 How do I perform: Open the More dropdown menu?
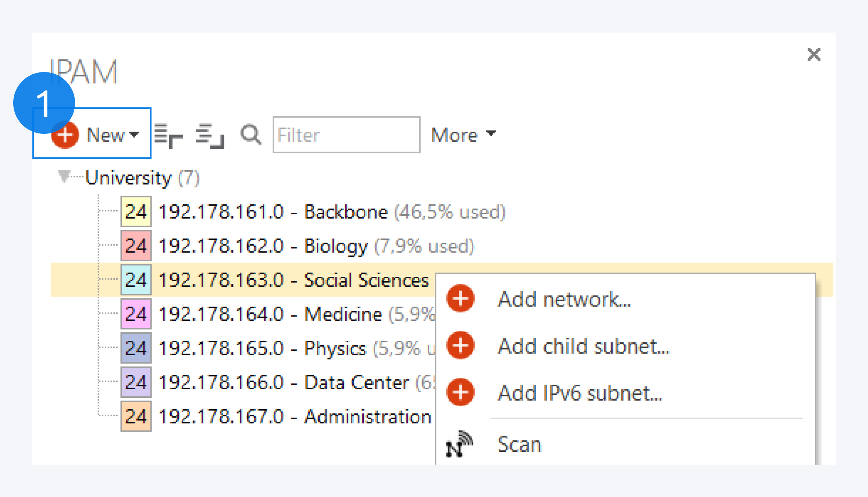click(x=463, y=135)
